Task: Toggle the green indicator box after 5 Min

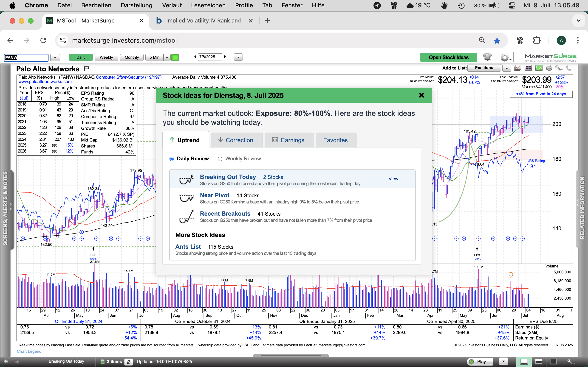Action: 175,58
